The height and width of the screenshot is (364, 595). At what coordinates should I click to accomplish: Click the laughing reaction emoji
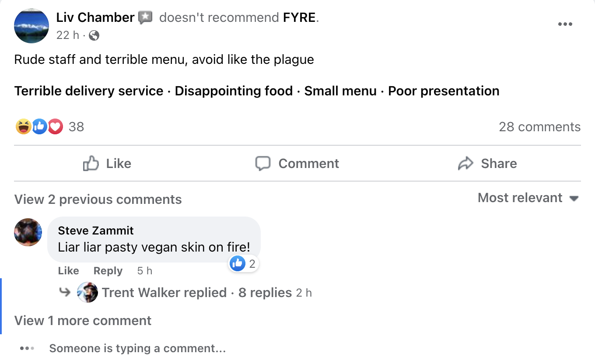(23, 127)
